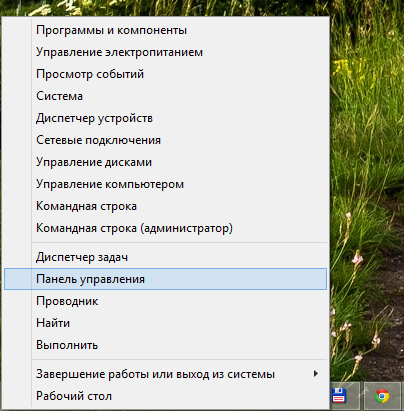The width and height of the screenshot is (404, 411).
Task: Launch plain Командная строка entry
Action: click(165, 206)
